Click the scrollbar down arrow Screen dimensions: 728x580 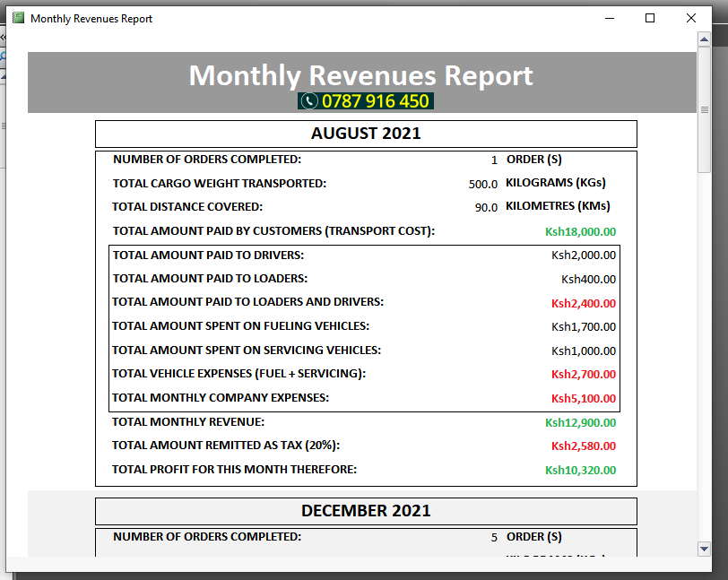click(704, 549)
